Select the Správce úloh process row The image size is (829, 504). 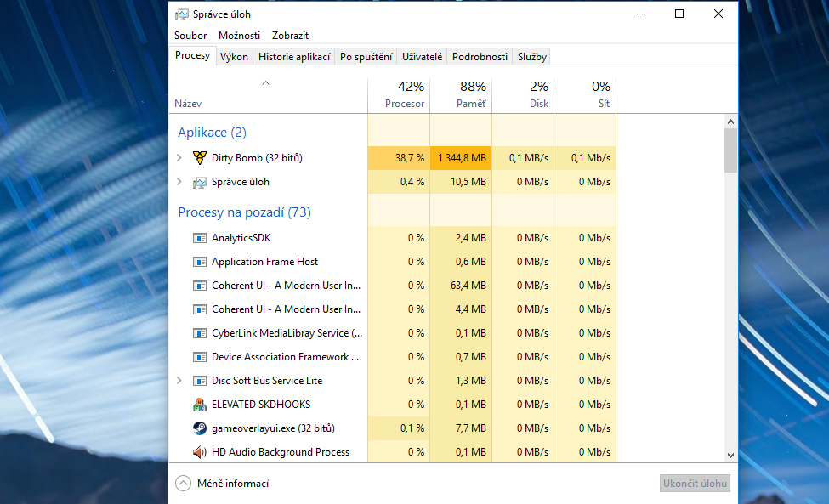coord(393,182)
